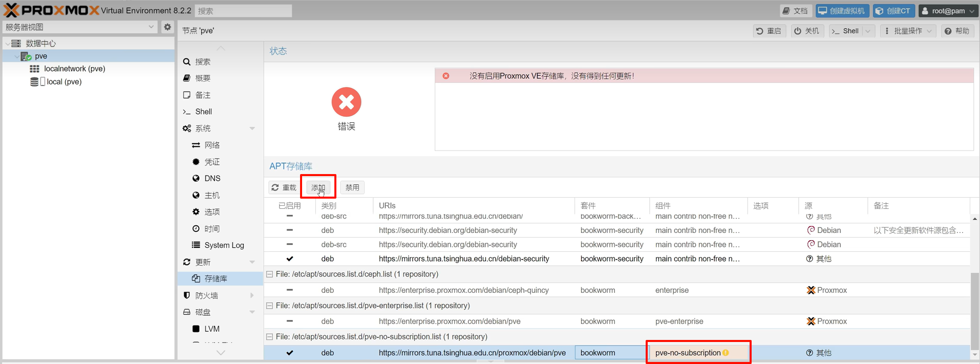Select 存储库 repositories menu item

click(220, 279)
